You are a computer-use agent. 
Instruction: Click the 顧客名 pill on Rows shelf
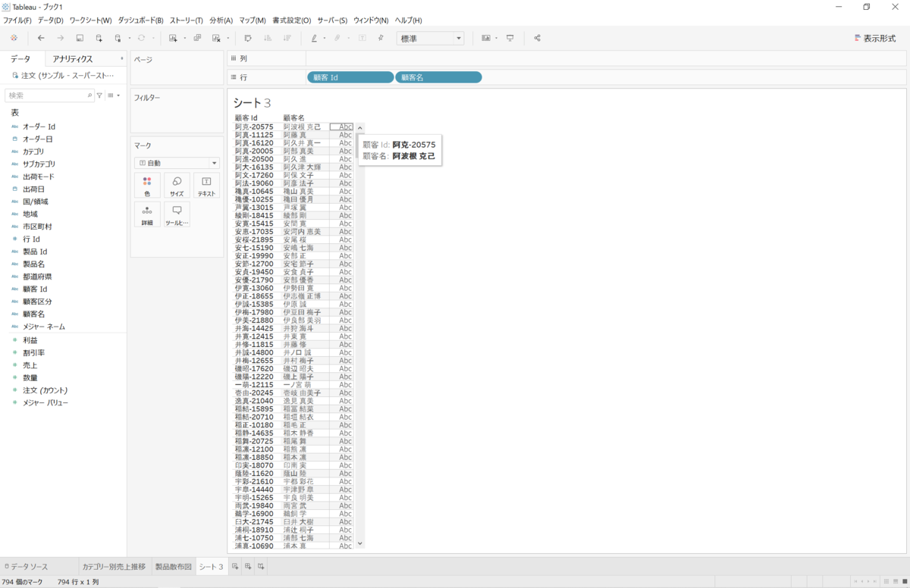438,77
